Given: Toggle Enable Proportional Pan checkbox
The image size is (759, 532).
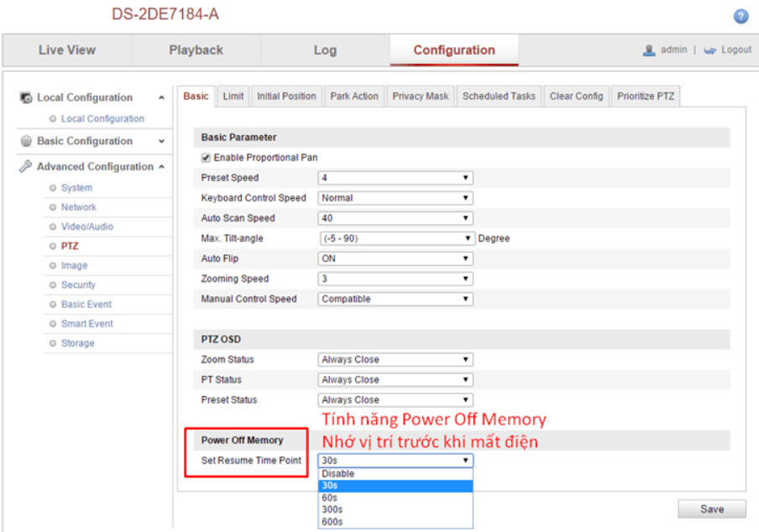Looking at the screenshot, I should coord(206,158).
